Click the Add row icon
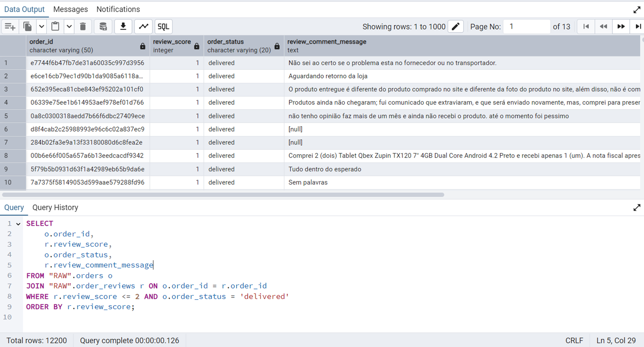 tap(10, 27)
